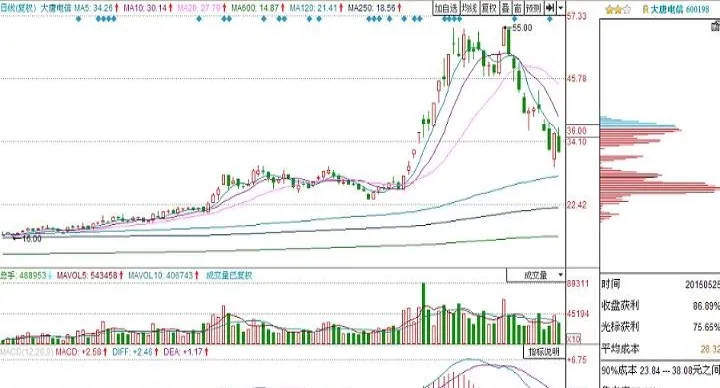Click the tallest green volume bar
720x388 pixels.
[423, 314]
